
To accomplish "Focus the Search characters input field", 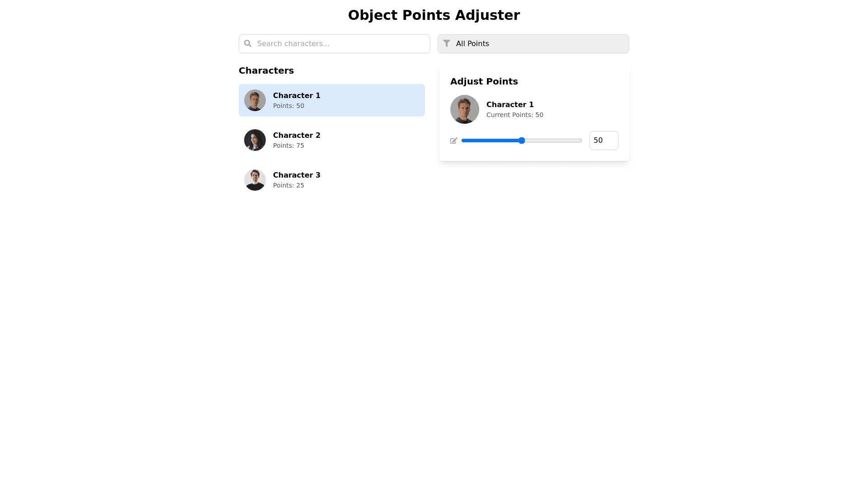I will point(339,44).
